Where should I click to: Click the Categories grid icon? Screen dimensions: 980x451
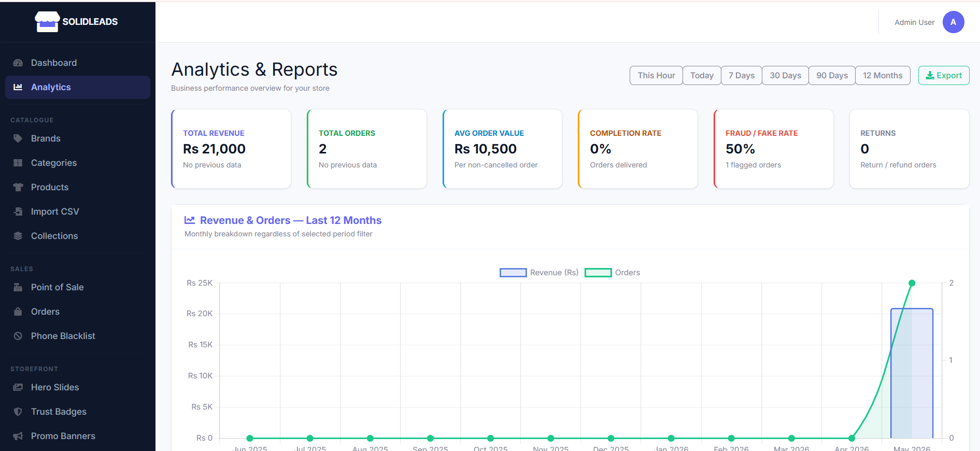[18, 163]
